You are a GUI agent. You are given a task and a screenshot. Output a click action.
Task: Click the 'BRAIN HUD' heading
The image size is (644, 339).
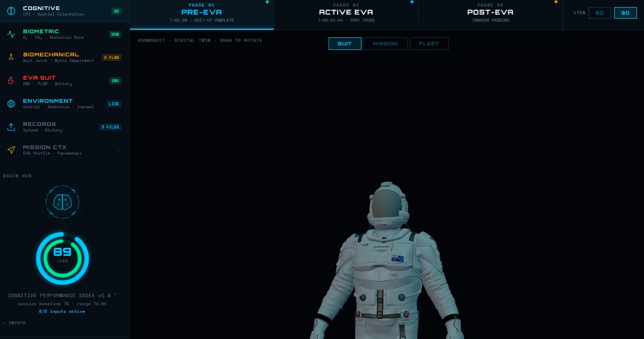pos(17,176)
